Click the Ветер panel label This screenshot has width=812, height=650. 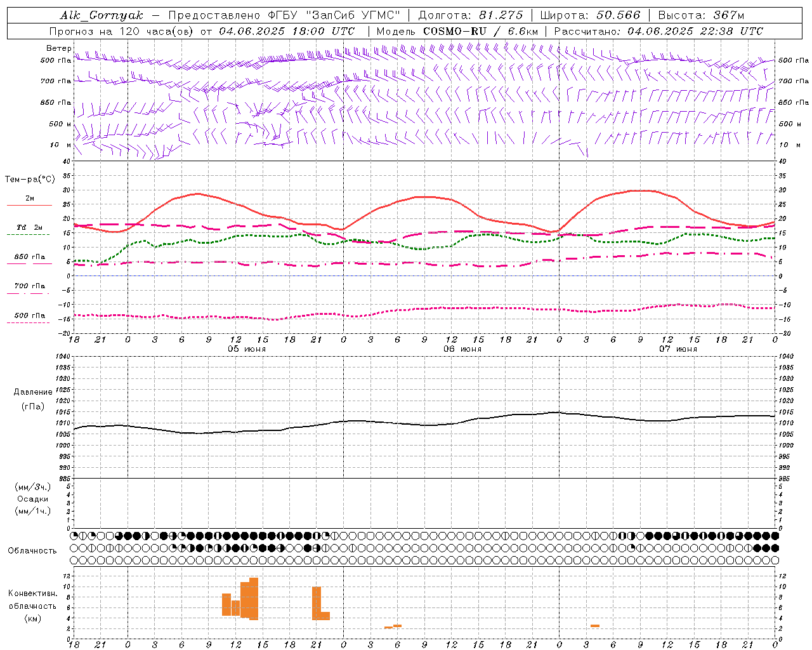58,48
